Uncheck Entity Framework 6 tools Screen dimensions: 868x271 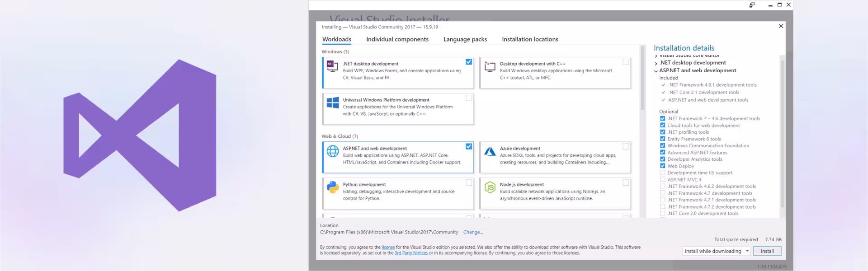pyautogui.click(x=662, y=139)
